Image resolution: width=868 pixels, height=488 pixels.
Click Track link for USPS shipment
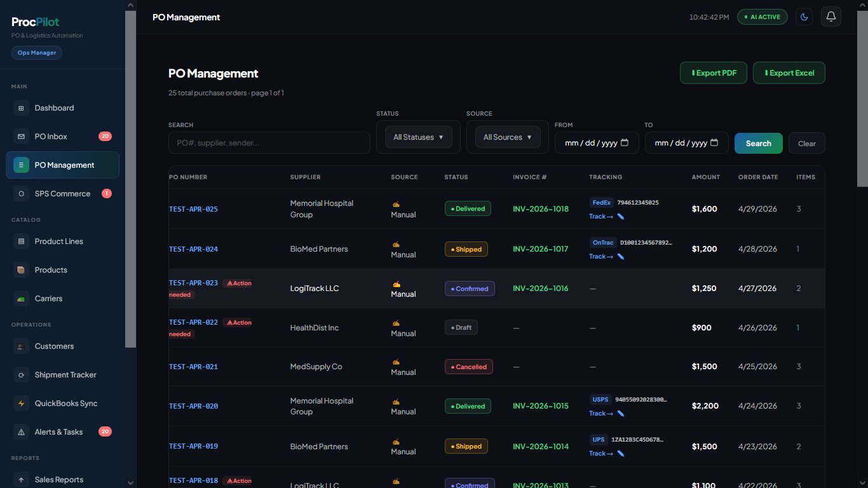pyautogui.click(x=601, y=414)
